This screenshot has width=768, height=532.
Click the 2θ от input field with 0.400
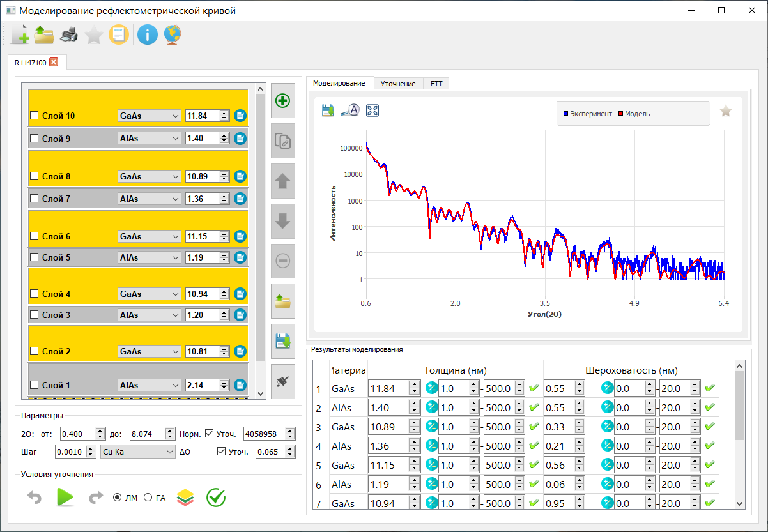(77, 434)
